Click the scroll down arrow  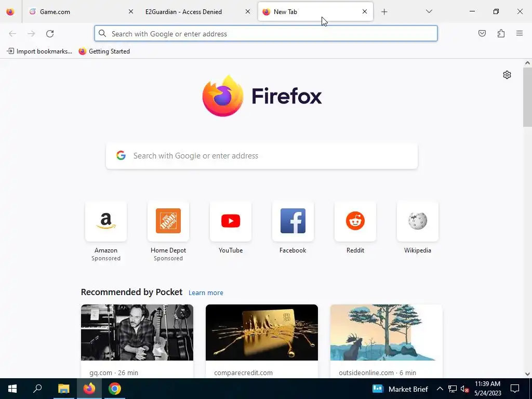click(x=527, y=374)
